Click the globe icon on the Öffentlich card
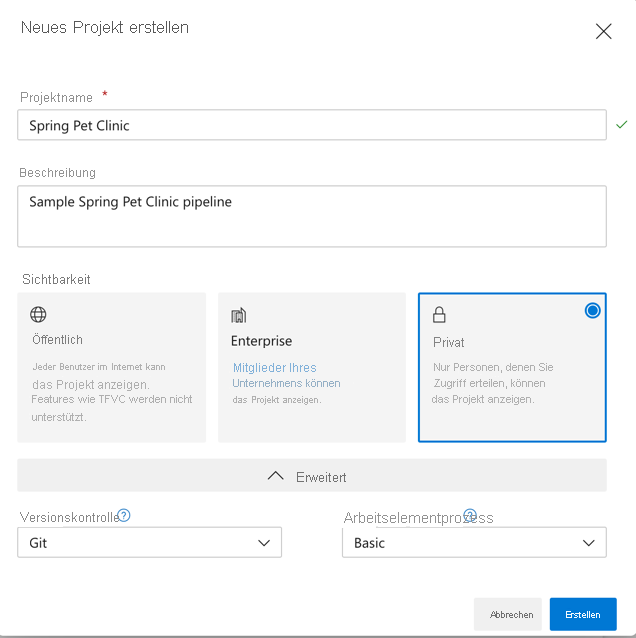Image resolution: width=636 pixels, height=638 pixels. pos(38,315)
